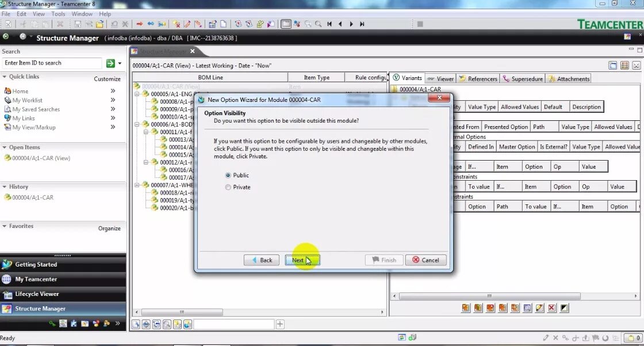Click the Customize link in Quick Links
The width and height of the screenshot is (644, 346).
(x=107, y=79)
